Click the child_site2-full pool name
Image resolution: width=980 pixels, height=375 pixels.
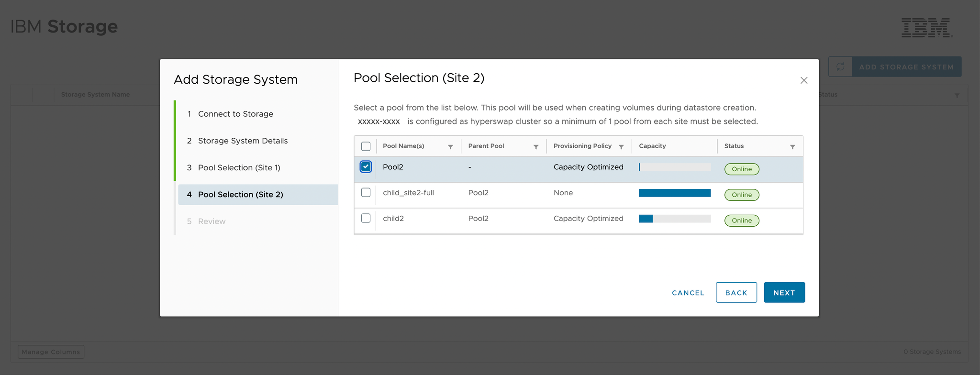[408, 193]
